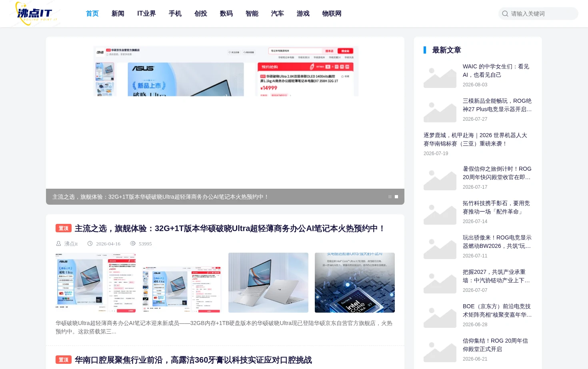Click placeholder thumbnail for 玩出骄傲来 article
The image size is (588, 369).
[440, 246]
